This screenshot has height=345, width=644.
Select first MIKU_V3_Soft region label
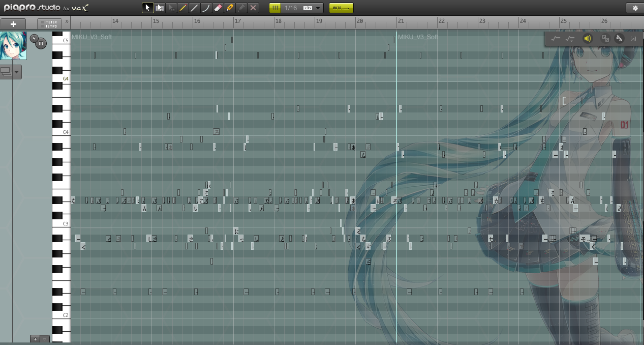click(91, 37)
